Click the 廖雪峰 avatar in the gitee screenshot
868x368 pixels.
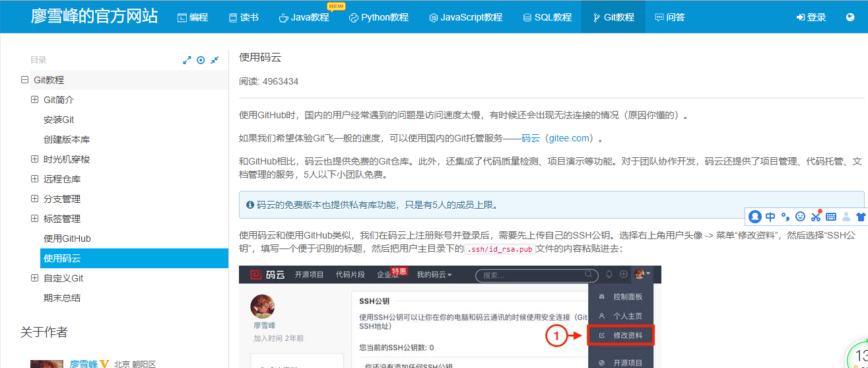pyautogui.click(x=263, y=307)
